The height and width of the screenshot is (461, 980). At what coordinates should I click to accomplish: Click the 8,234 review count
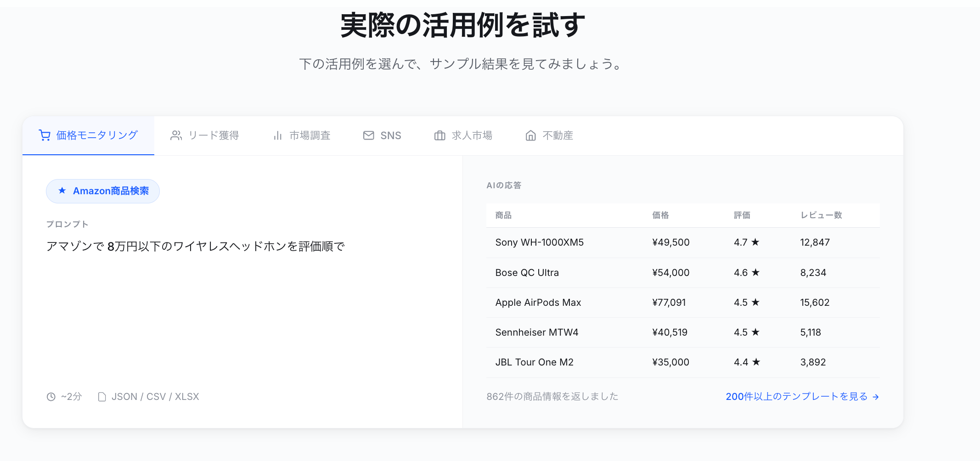(813, 273)
